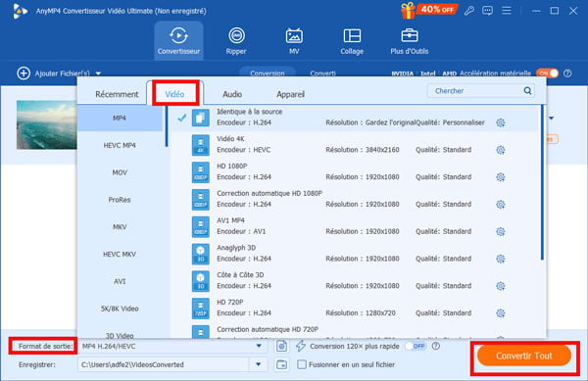Open the MV module

pos(294,40)
